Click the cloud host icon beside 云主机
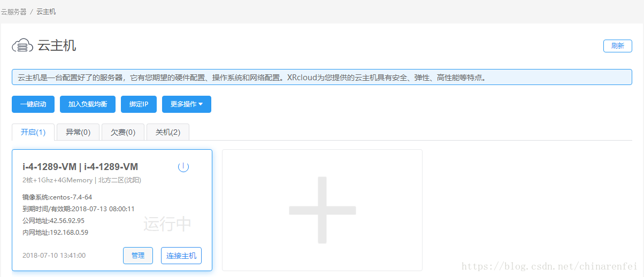644x277 pixels. click(22, 46)
